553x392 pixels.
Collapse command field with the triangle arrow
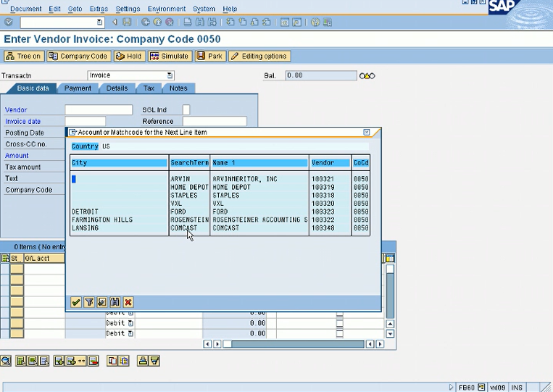(115, 22)
